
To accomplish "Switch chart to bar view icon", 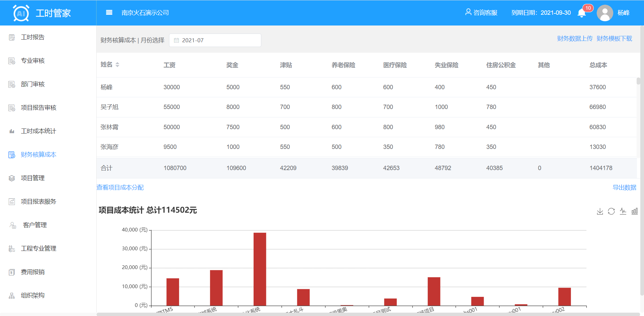I will coord(634,211).
